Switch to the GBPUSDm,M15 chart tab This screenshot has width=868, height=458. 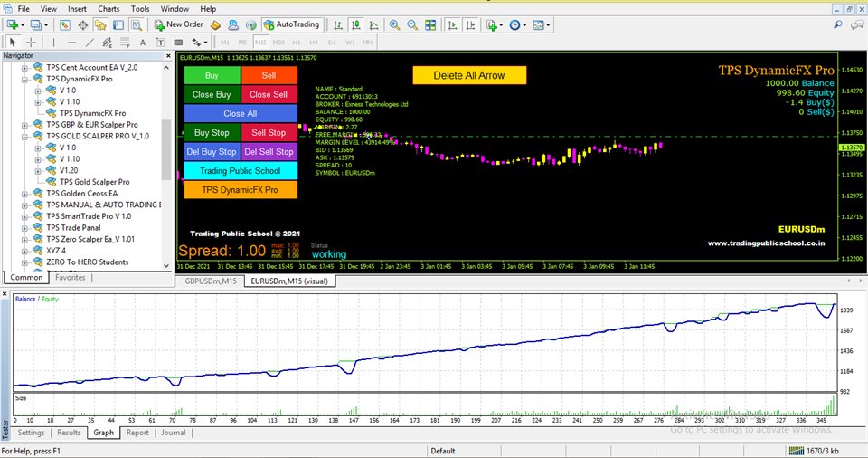(211, 281)
